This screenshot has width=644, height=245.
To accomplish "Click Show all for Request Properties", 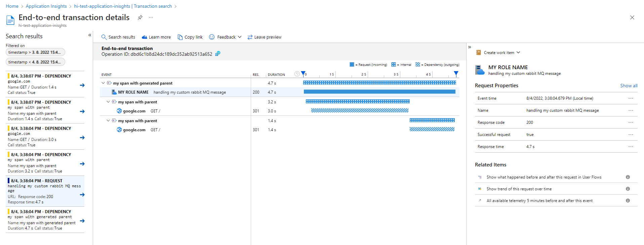I will pyautogui.click(x=629, y=86).
